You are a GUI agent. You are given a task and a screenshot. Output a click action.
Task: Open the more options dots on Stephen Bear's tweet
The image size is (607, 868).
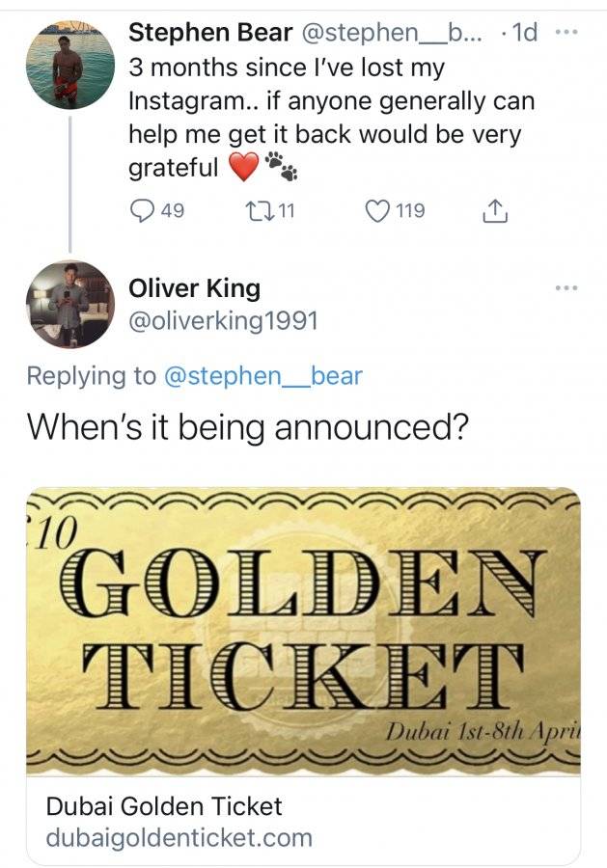pyautogui.click(x=566, y=33)
